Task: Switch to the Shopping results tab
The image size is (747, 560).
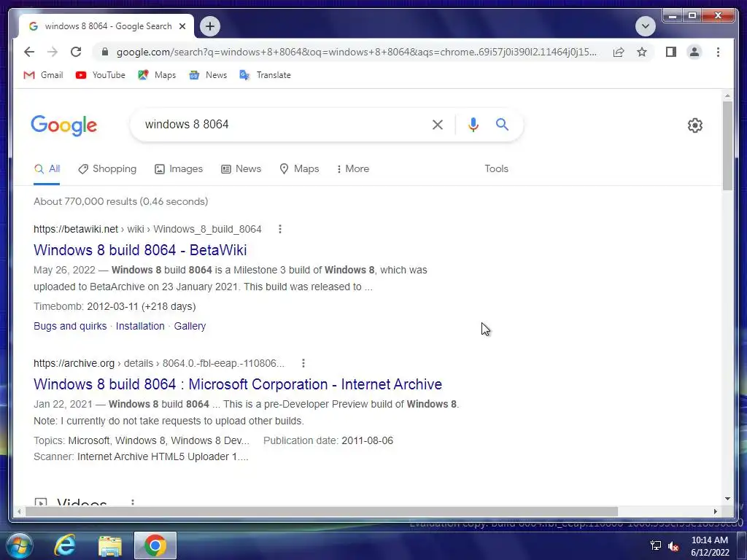Action: pyautogui.click(x=107, y=169)
